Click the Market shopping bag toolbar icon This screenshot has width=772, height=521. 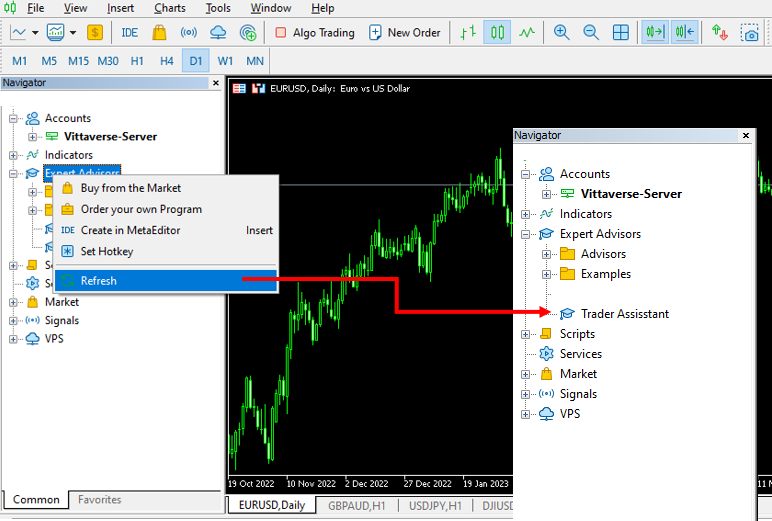click(159, 33)
